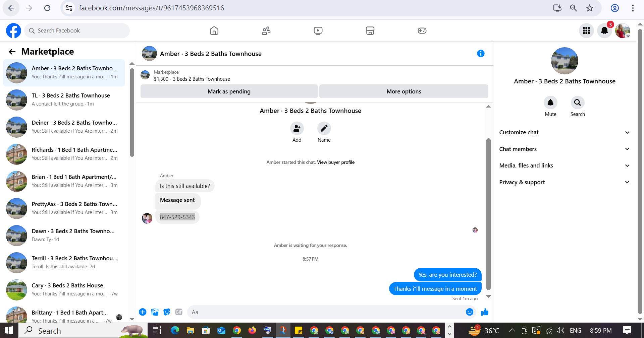Image resolution: width=644 pixels, height=338 pixels.
Task: Show hidden system tray icons chevron
Action: click(512, 330)
